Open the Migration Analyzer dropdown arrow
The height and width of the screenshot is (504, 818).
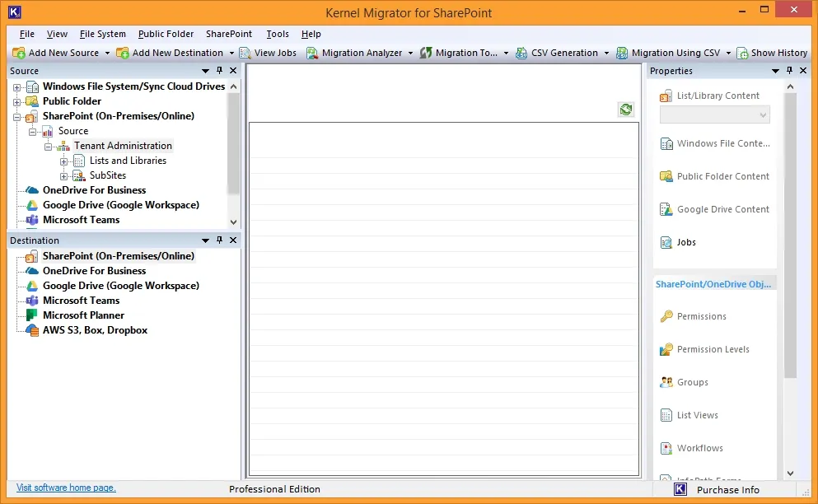coord(410,54)
